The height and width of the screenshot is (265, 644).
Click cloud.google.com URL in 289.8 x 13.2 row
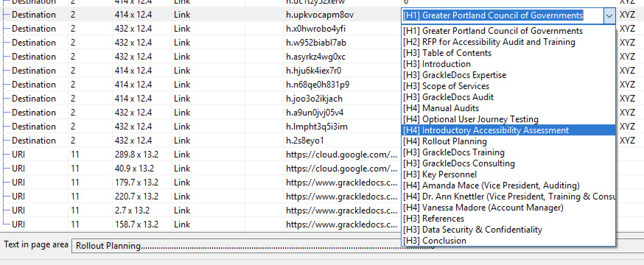341,155
